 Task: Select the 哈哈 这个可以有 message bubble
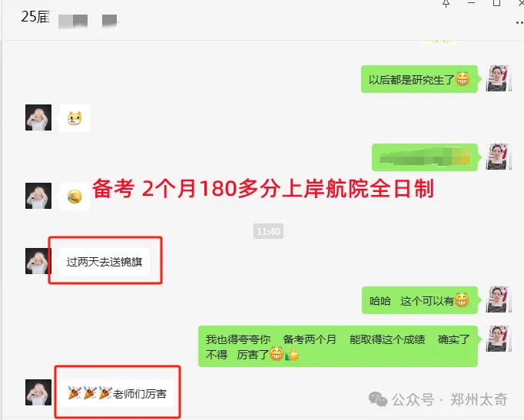420,300
